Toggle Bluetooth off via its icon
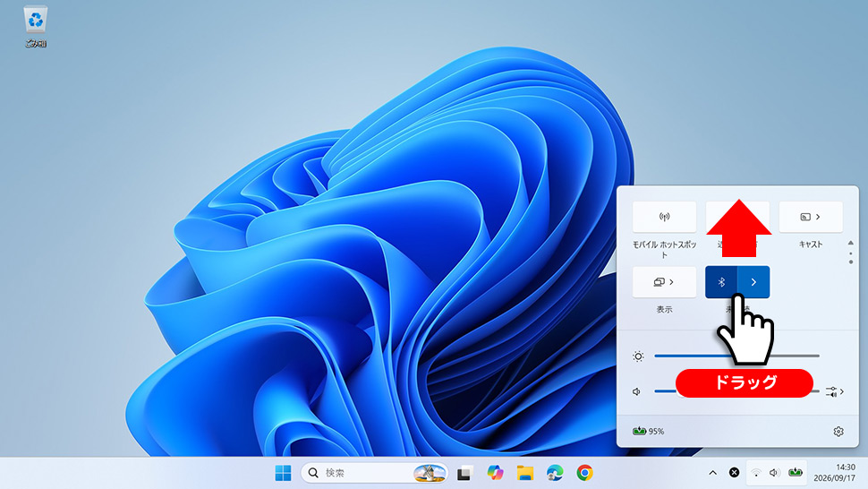This screenshot has height=489, width=868. coord(721,282)
